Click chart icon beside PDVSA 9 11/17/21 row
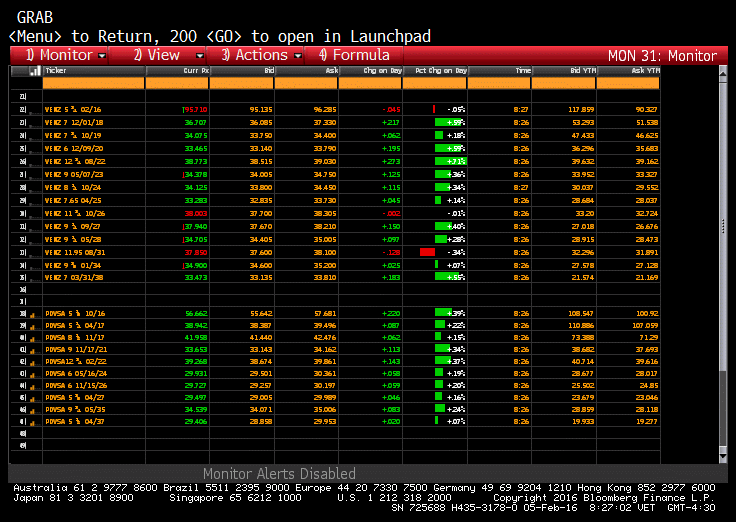Image resolution: width=736 pixels, height=522 pixels. 32,351
